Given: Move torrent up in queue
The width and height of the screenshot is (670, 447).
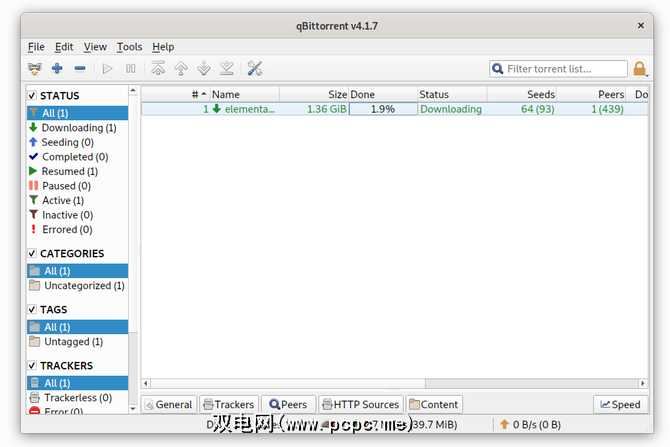Looking at the screenshot, I should point(181,68).
